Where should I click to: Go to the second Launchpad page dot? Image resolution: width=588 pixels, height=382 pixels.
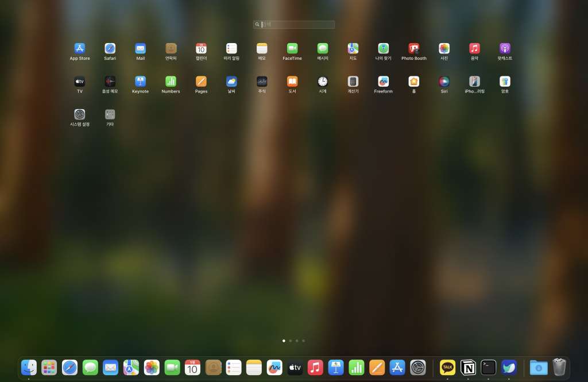click(290, 341)
